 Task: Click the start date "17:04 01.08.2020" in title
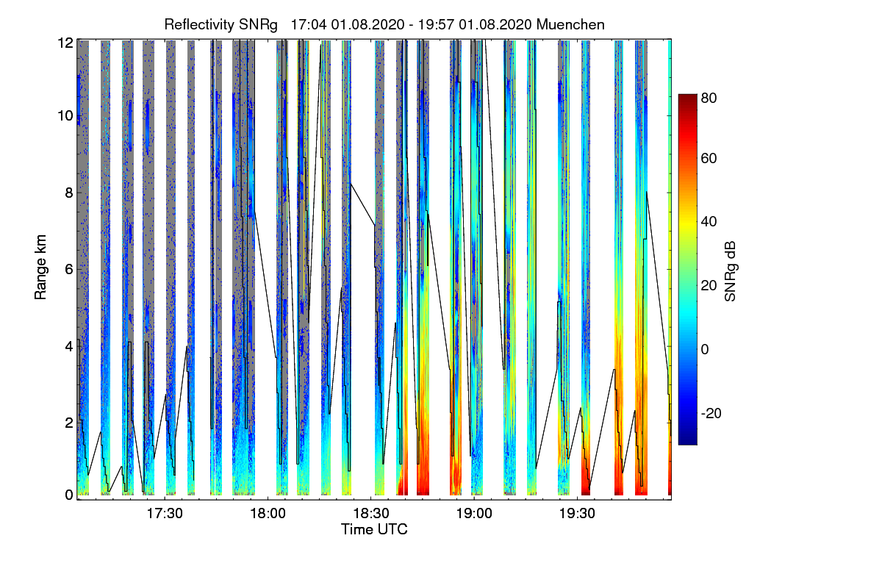pos(348,24)
